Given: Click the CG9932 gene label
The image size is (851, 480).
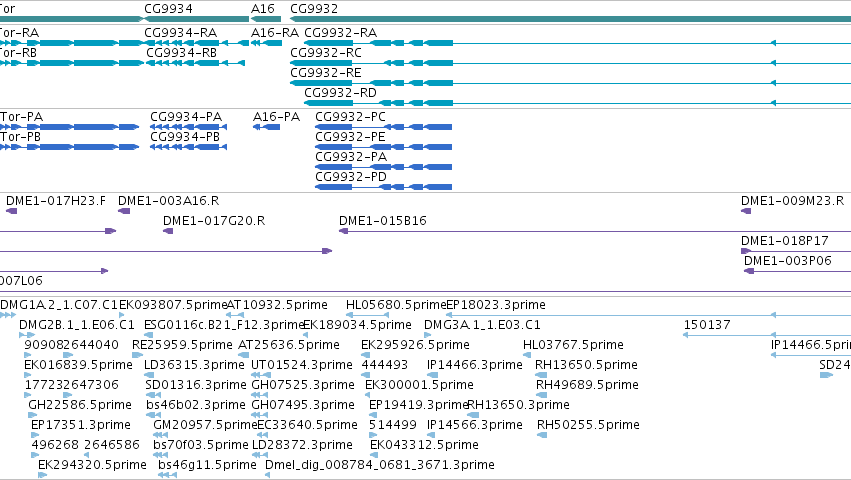Looking at the screenshot, I should click(314, 9).
